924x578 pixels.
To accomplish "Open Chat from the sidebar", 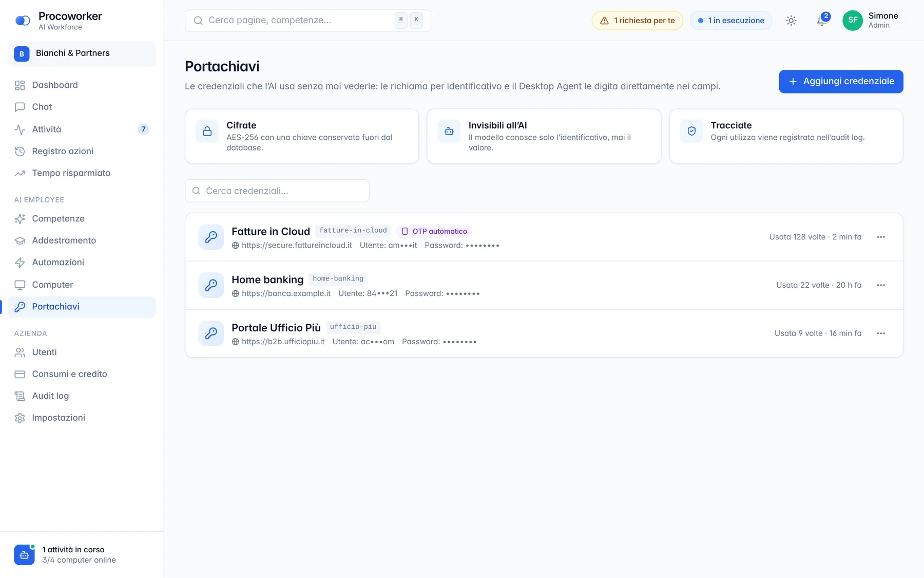I will (82, 107).
